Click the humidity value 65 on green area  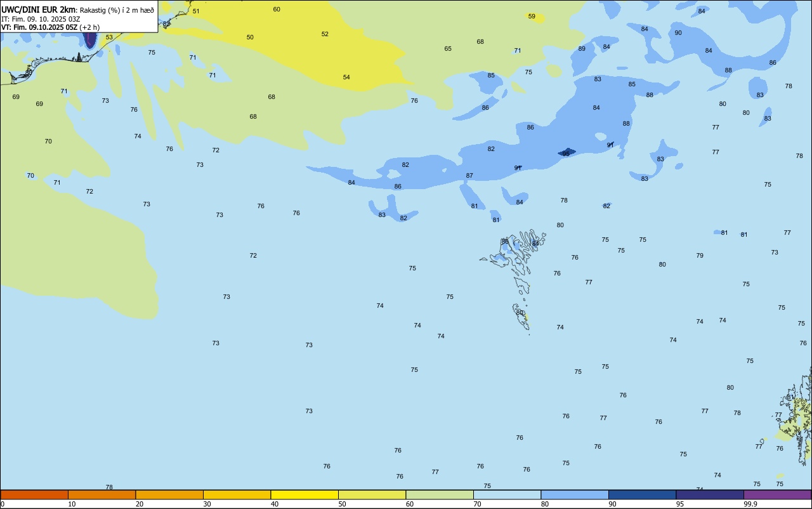click(448, 49)
